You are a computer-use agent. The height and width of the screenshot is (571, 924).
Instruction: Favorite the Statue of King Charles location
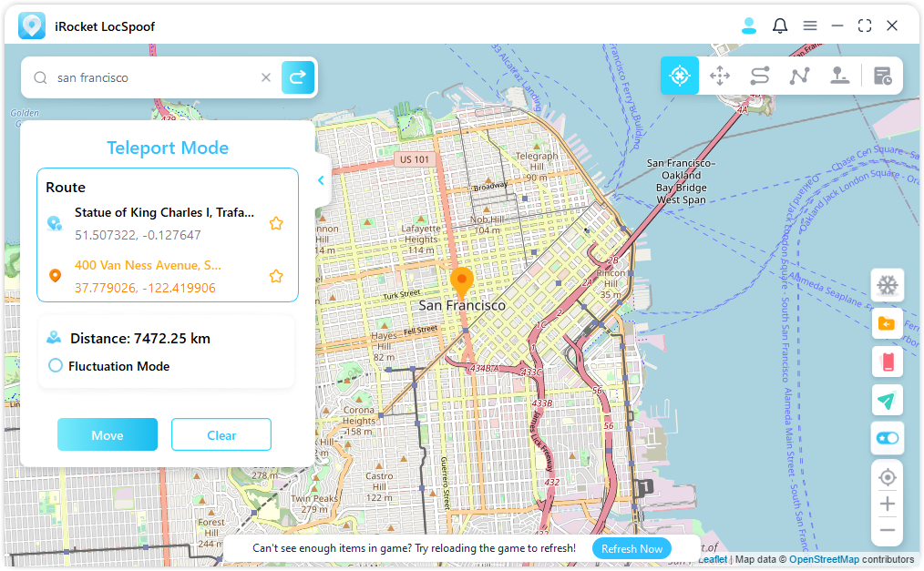(x=276, y=223)
